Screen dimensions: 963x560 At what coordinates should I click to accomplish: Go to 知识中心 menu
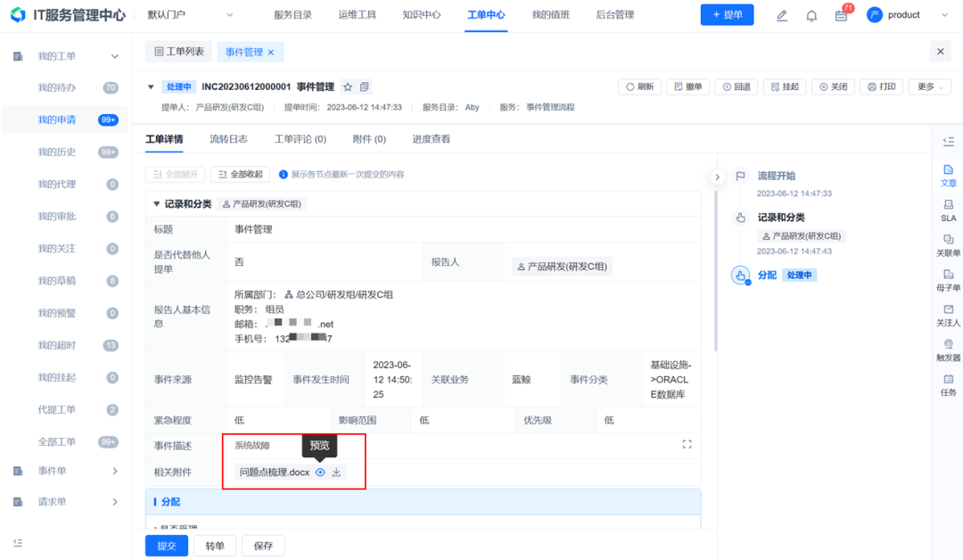[421, 15]
